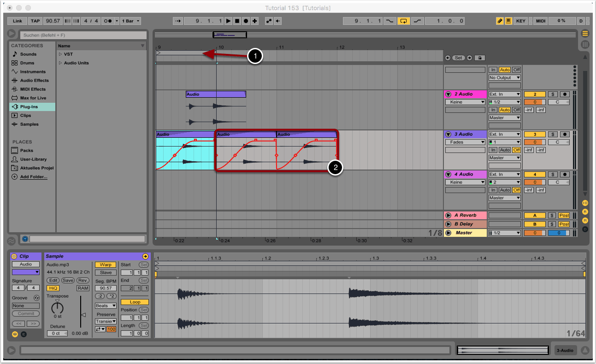Click the lock envelopes icon
The height and width of the screenshot is (364, 596).
(x=480, y=58)
